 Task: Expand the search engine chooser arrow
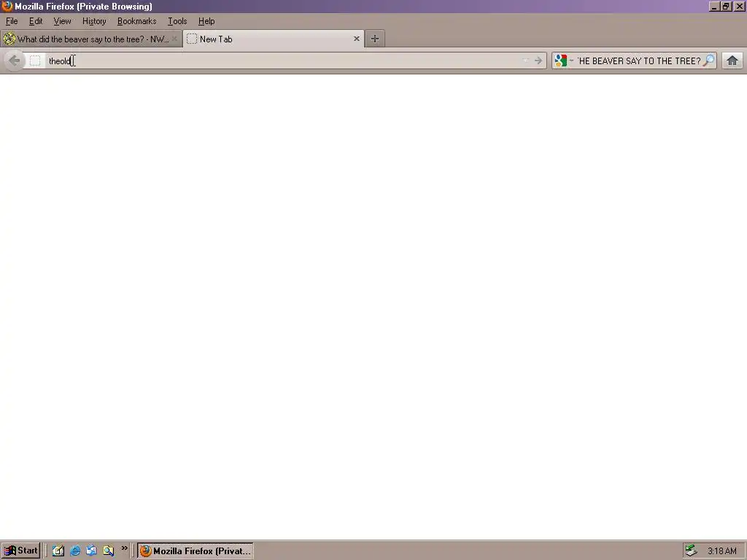571,61
